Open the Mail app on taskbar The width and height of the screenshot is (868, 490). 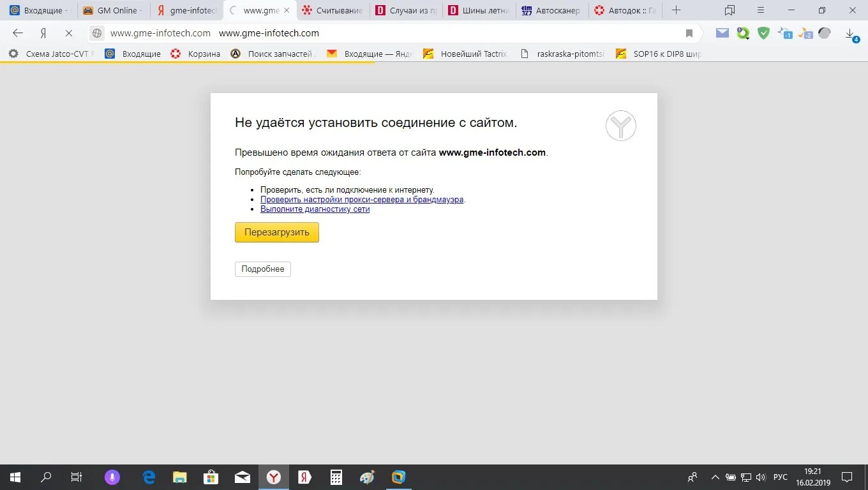(243, 477)
